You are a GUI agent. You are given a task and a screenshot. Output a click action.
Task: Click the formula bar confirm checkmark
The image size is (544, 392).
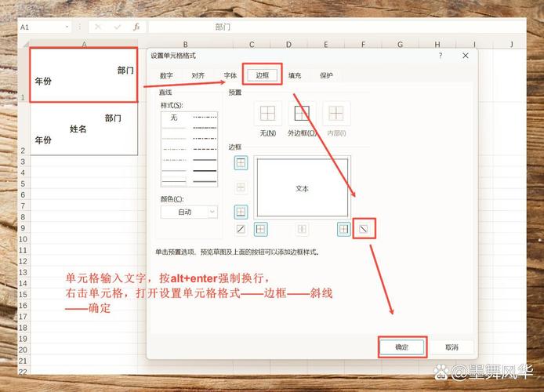pos(118,27)
